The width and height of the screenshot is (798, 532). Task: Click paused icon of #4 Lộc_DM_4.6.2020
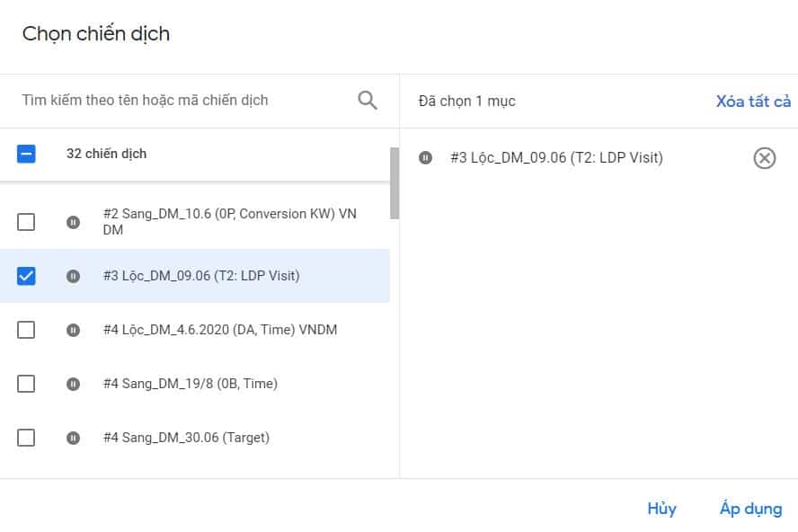[x=74, y=330]
